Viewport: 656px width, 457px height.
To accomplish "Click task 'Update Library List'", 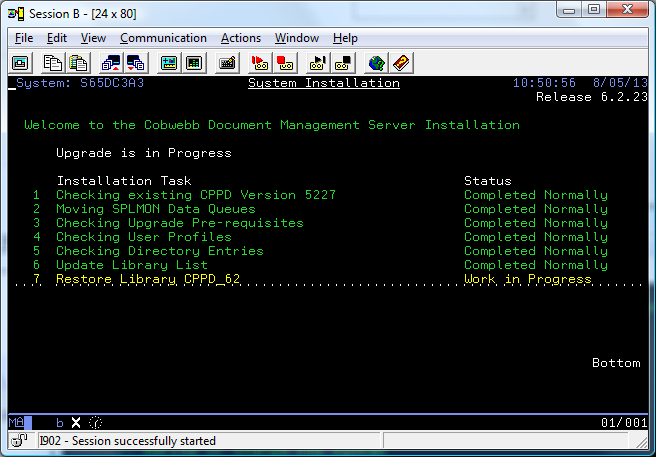I will tap(132, 265).
